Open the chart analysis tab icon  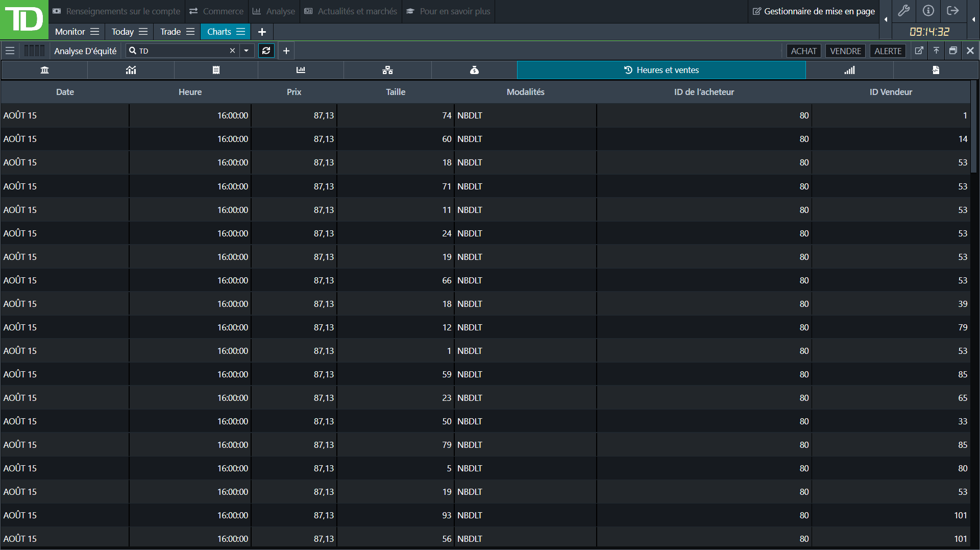pos(131,70)
